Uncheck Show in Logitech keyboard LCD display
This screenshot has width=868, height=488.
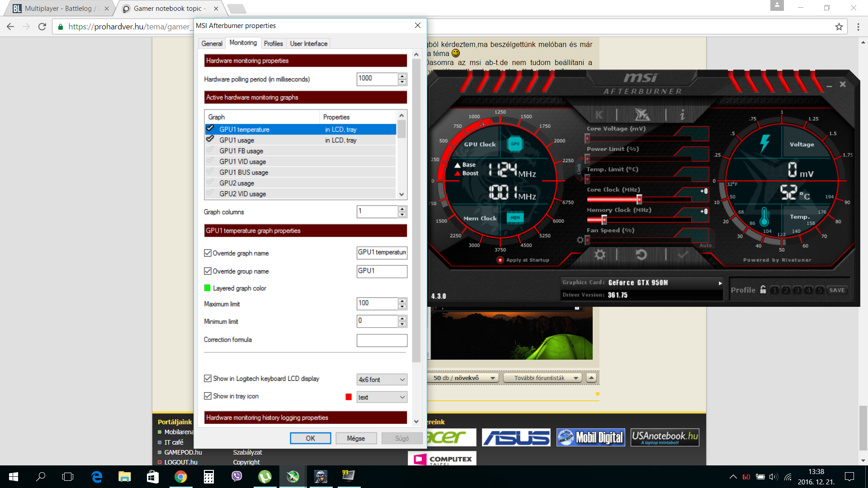pos(208,378)
